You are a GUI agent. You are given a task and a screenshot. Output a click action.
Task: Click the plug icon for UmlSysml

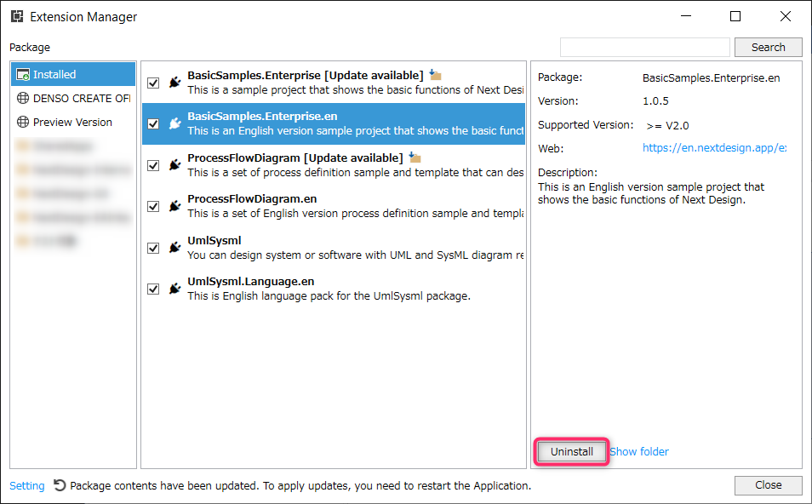(175, 248)
